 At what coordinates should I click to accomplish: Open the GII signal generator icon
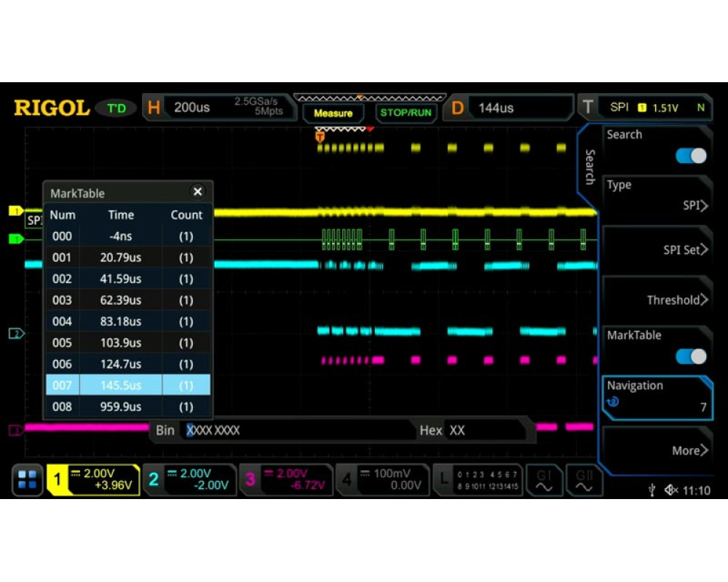[x=584, y=480]
